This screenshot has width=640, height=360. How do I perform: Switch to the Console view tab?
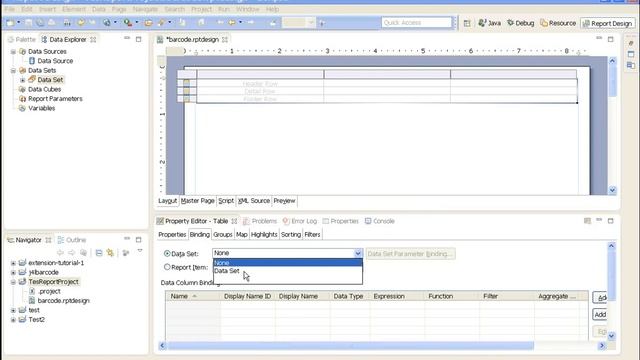tap(380, 221)
